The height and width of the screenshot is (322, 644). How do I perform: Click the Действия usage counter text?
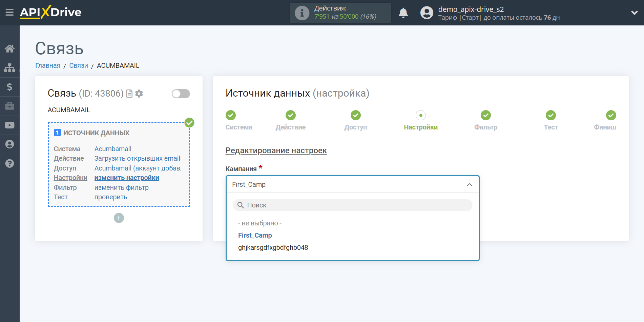tap(345, 13)
